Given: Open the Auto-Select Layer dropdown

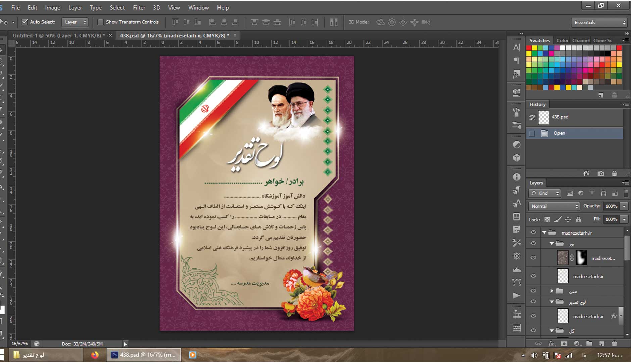Looking at the screenshot, I should pyautogui.click(x=75, y=22).
